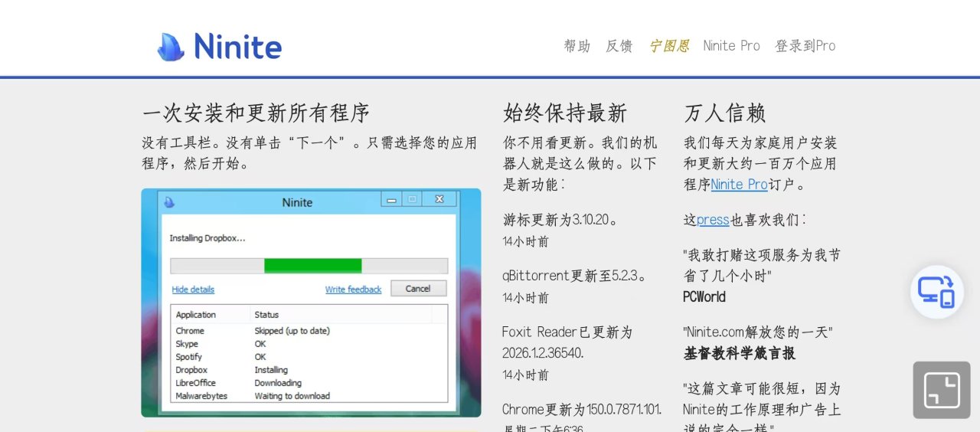Click the Ninite installer screenshot image
980x432 pixels.
311,303
